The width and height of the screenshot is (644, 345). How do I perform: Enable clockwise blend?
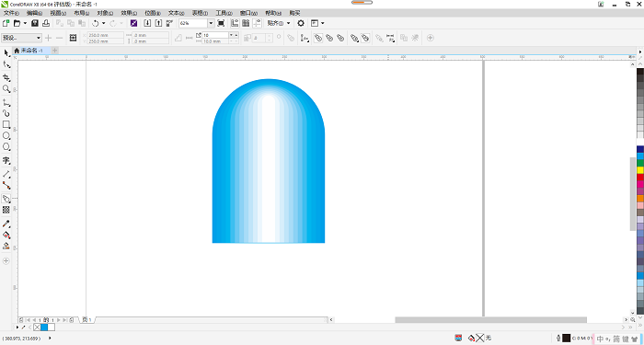click(329, 38)
